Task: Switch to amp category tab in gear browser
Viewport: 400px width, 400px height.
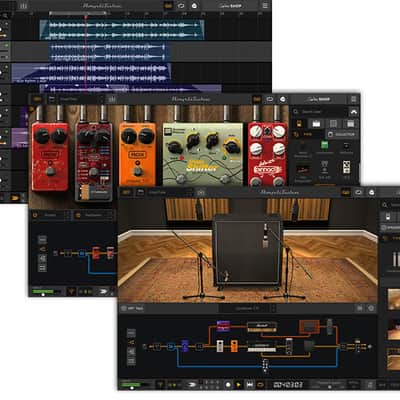Action: (x=316, y=124)
